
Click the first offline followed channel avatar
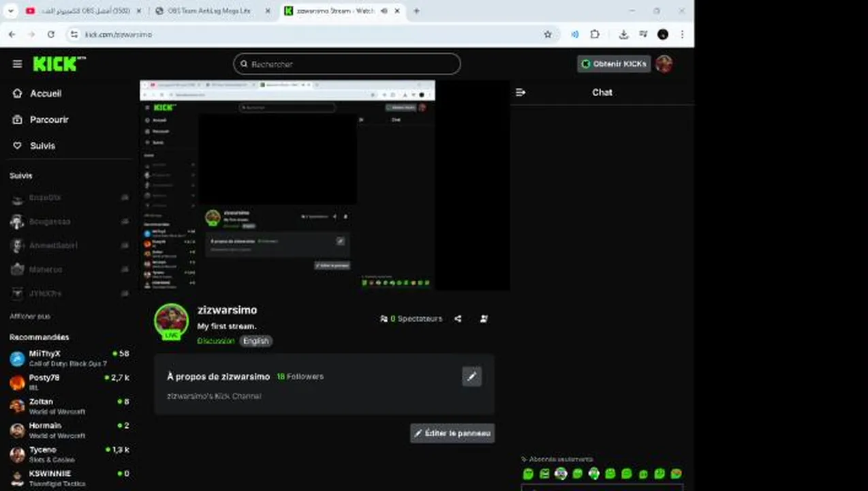pos(17,198)
